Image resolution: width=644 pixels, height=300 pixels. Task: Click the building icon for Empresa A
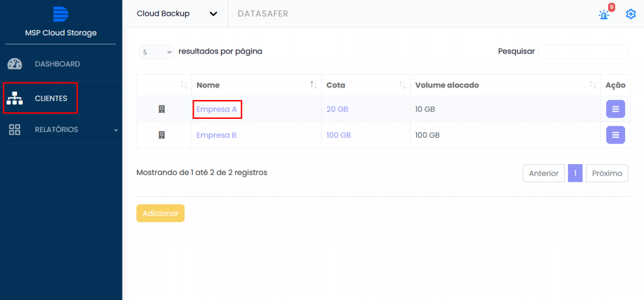[x=162, y=109]
